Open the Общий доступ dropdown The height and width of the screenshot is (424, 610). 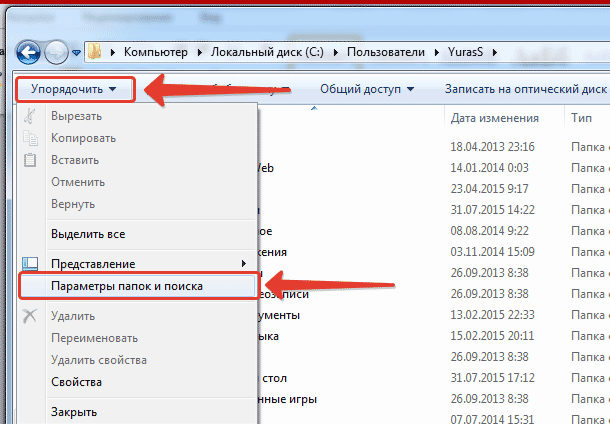point(366,89)
